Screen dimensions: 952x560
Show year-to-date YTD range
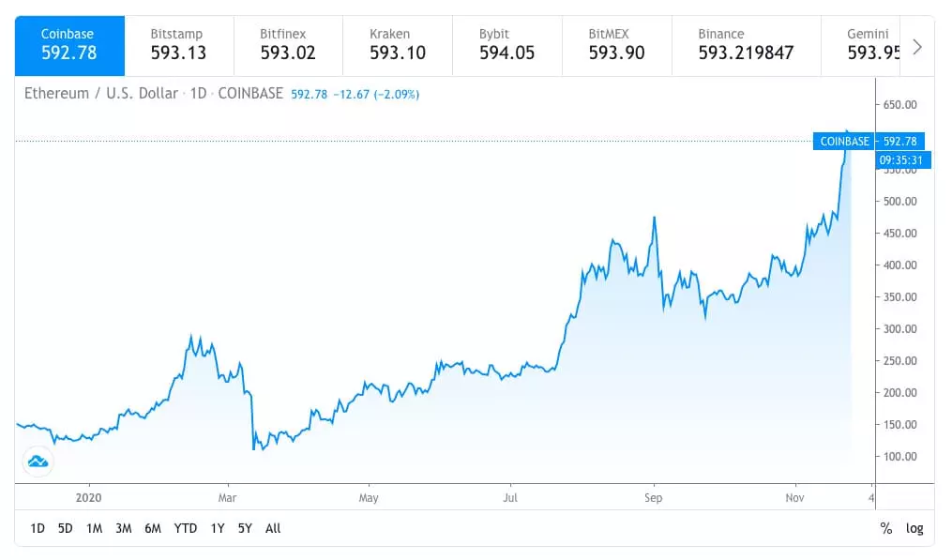186,528
